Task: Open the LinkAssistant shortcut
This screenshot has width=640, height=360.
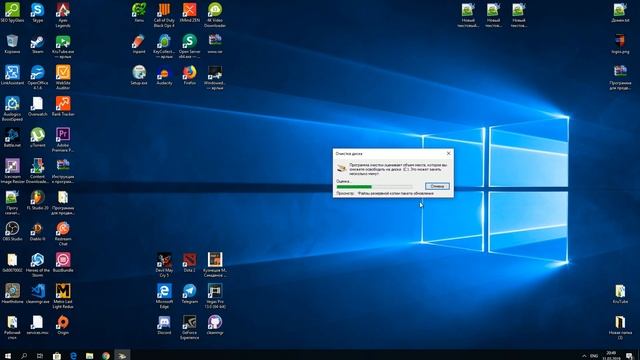Action: 12,75
